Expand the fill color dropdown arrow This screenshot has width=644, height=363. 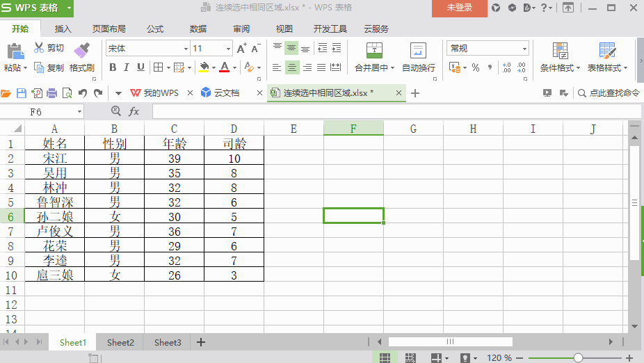pos(214,67)
